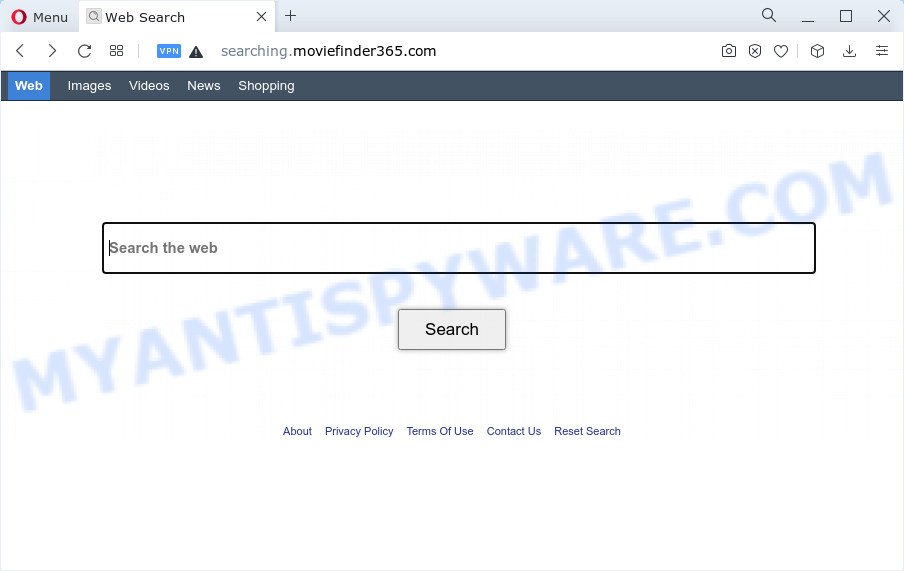The image size is (904, 571).
Task: Open the Contact Us link
Action: (514, 431)
